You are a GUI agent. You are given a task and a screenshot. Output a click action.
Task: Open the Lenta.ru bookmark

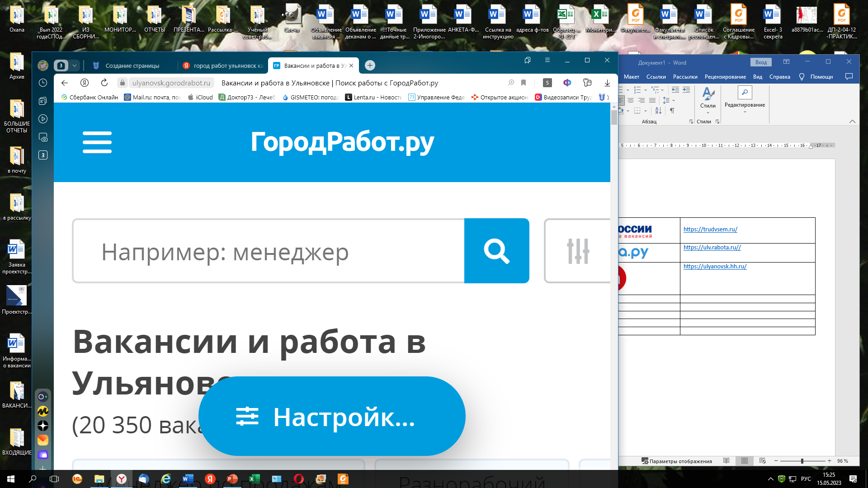tap(373, 97)
